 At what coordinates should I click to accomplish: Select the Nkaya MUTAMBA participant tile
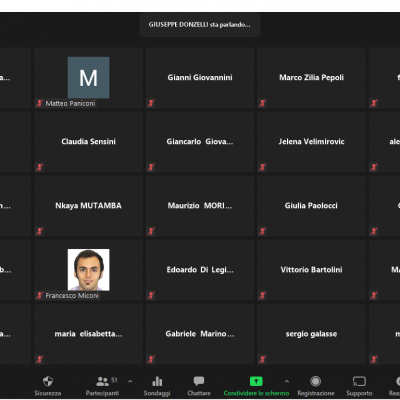click(88, 206)
